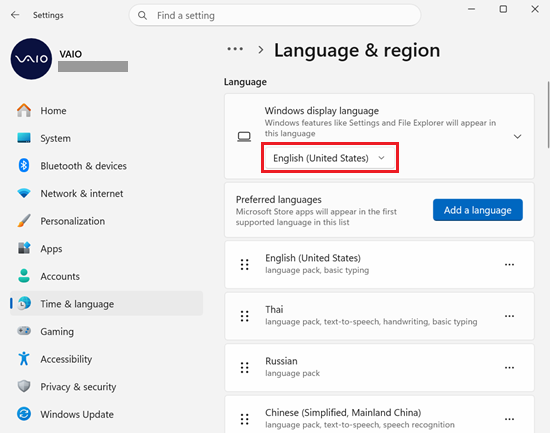Select Bluetooth & devices
This screenshot has width=550, height=433.
[x=83, y=166]
